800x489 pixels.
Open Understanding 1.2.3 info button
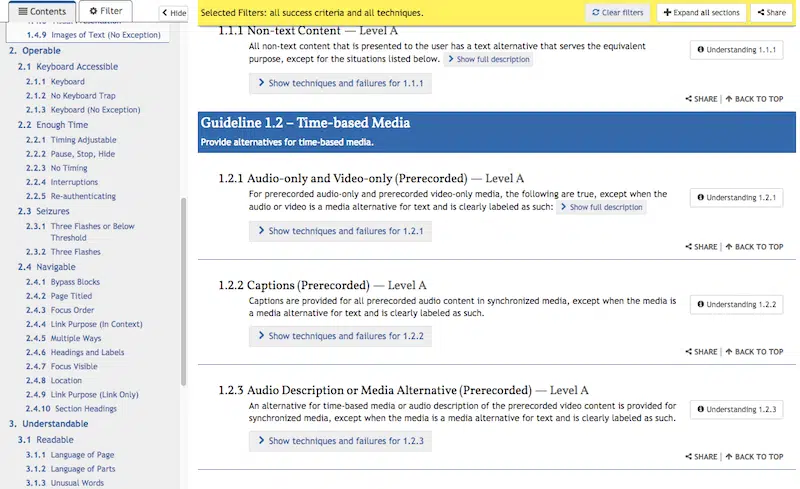(x=736, y=409)
